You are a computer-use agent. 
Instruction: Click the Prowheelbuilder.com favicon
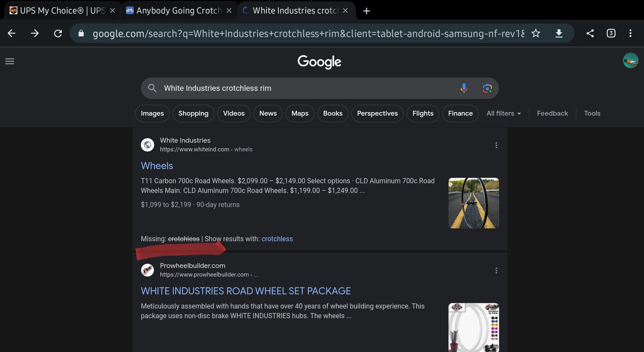[147, 270]
